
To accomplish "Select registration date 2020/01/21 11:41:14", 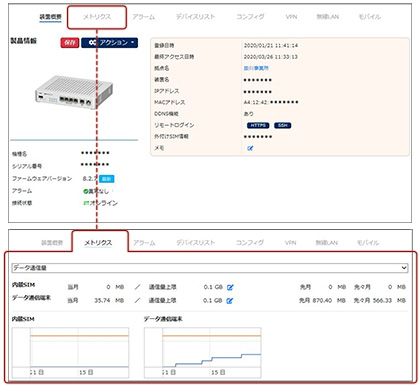I will [271, 45].
